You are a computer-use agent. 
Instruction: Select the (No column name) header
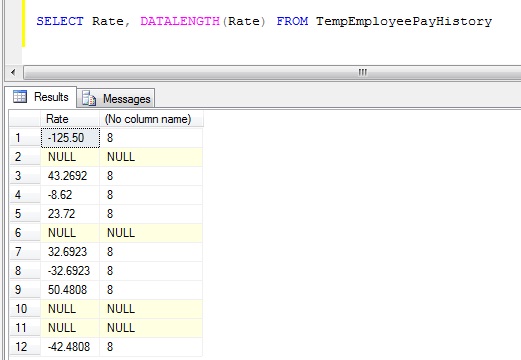[151, 119]
